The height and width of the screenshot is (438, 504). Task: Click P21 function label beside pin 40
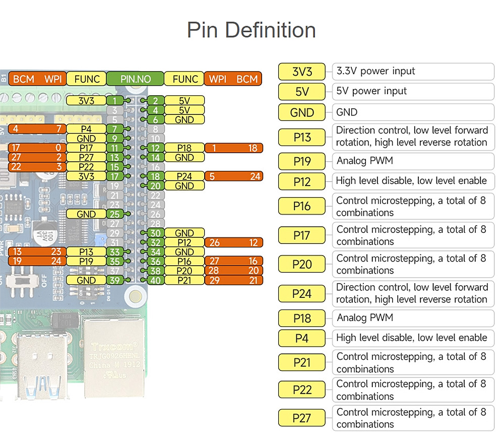pos(184,280)
